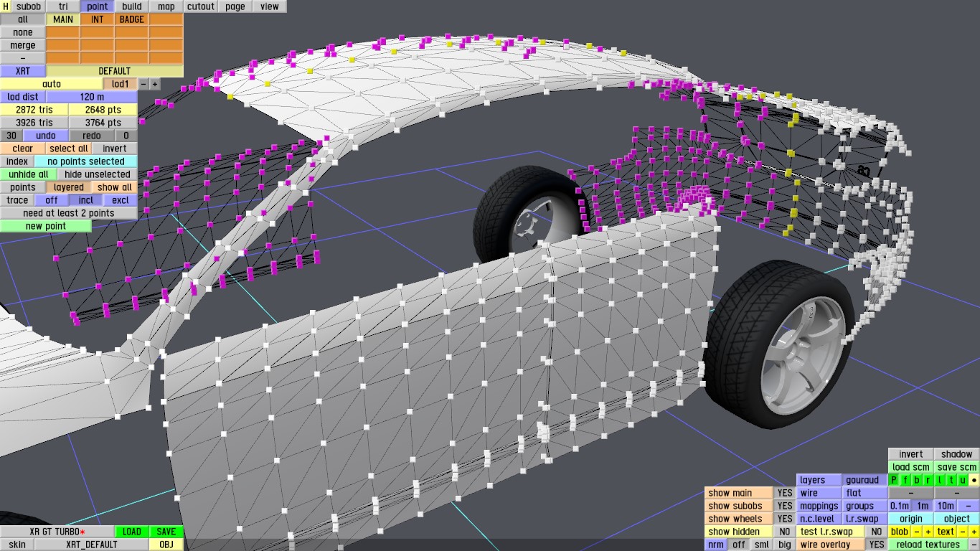Click the green SAVE button
The image size is (980, 551).
166,532
